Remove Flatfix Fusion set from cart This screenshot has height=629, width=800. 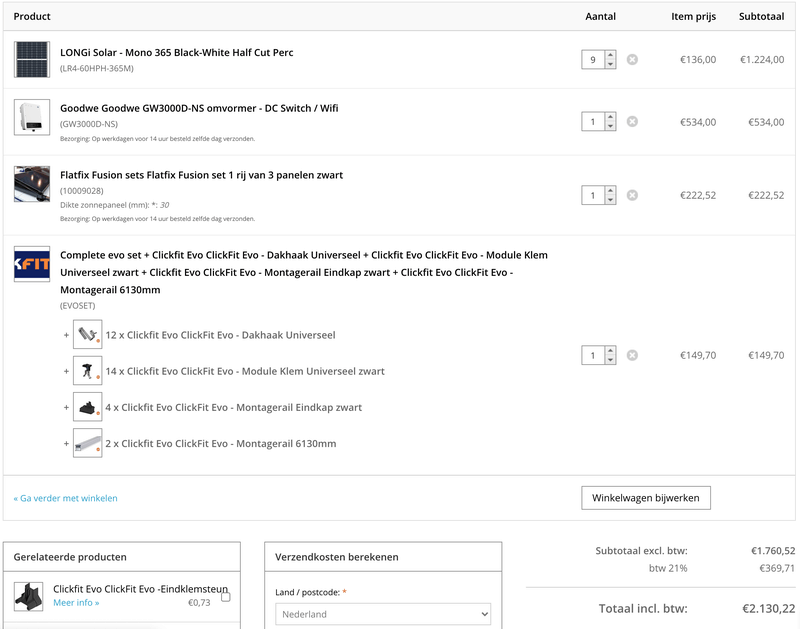click(632, 195)
